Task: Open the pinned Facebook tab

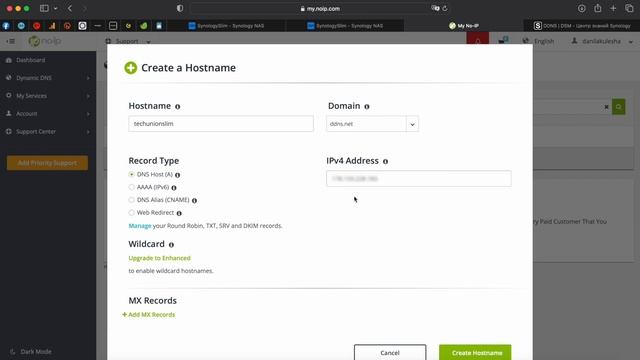Action: point(6,26)
